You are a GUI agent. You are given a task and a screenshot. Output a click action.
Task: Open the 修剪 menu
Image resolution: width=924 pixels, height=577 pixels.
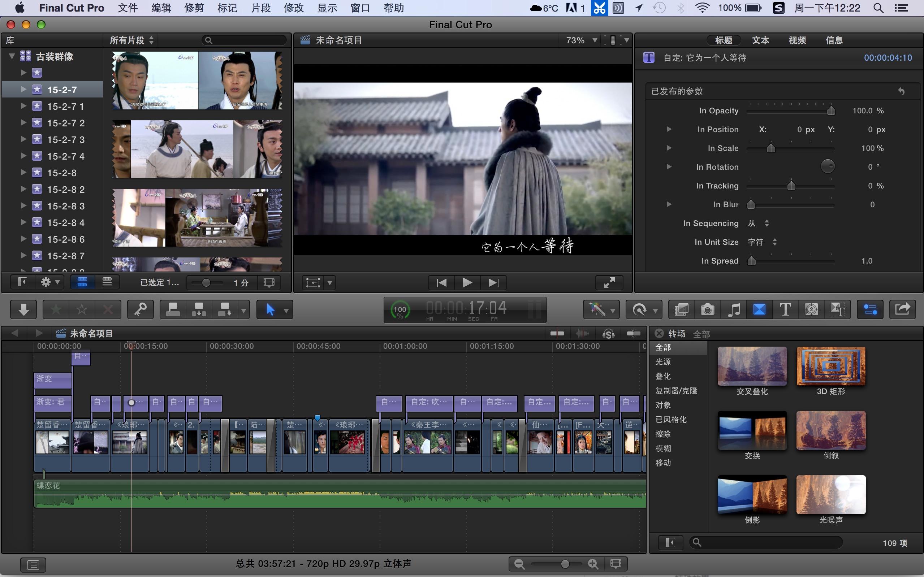pos(194,8)
